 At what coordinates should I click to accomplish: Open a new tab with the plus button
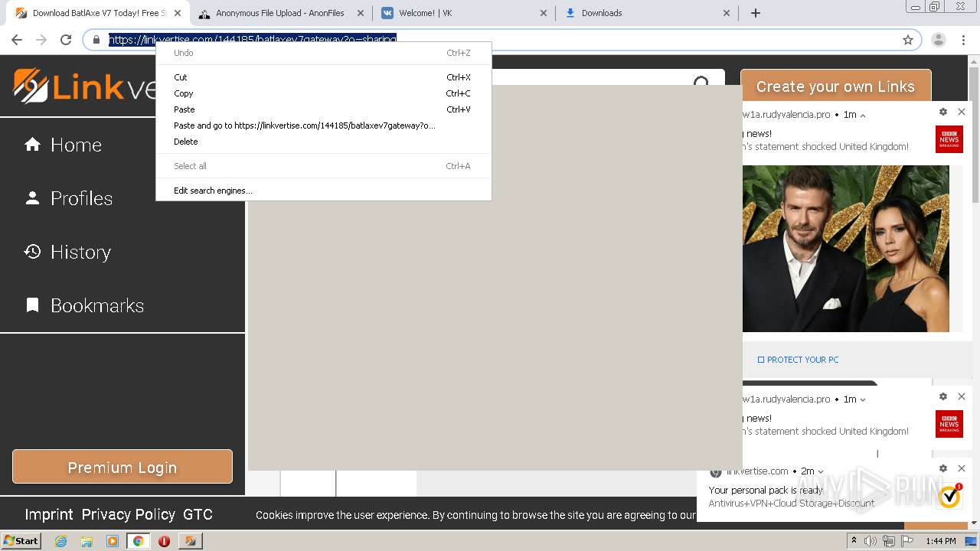pos(756,13)
